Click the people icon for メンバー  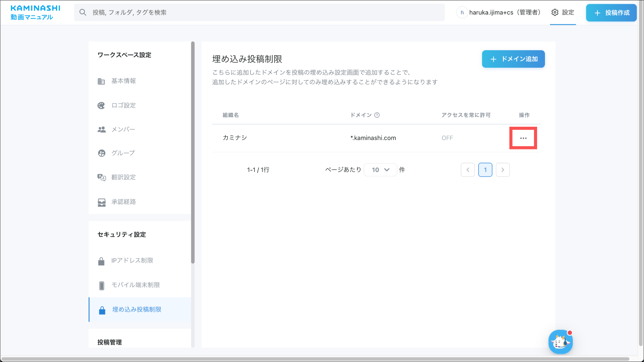click(x=101, y=130)
